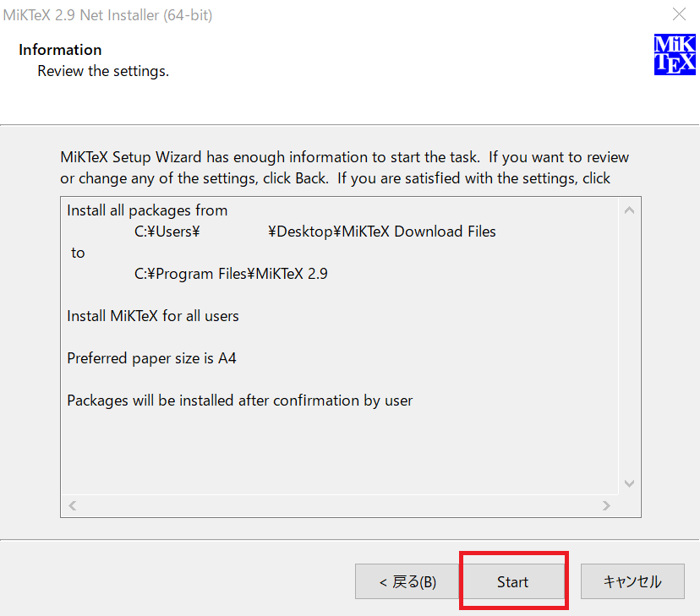Screen dimensions: 700x616
Task: Close the MiKTeX installer window
Action: point(679,14)
